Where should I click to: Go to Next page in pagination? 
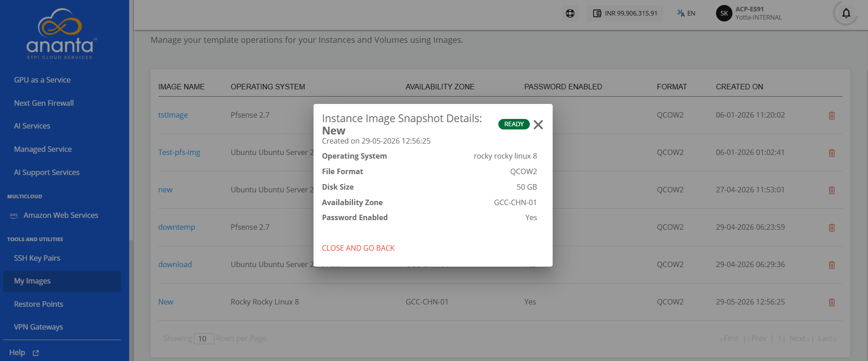click(799, 338)
